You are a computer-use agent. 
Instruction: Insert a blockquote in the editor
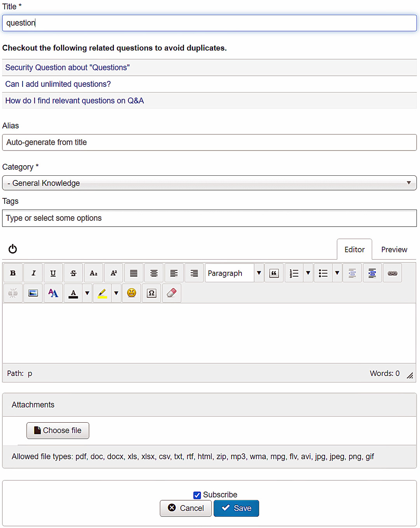274,273
